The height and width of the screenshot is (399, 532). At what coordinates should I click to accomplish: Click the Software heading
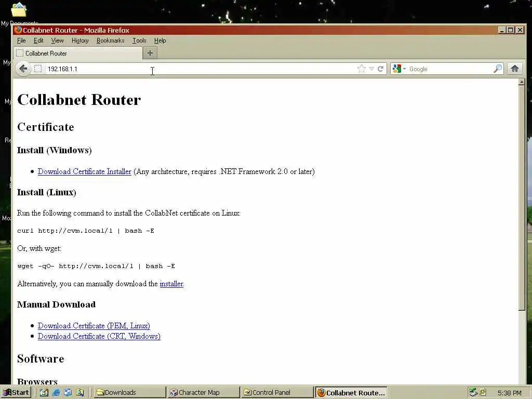click(41, 358)
